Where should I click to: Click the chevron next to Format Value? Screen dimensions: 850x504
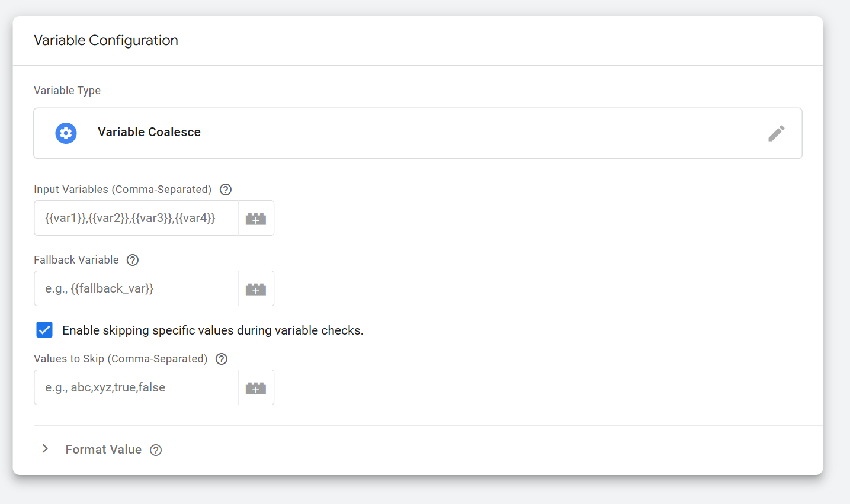pos(46,449)
